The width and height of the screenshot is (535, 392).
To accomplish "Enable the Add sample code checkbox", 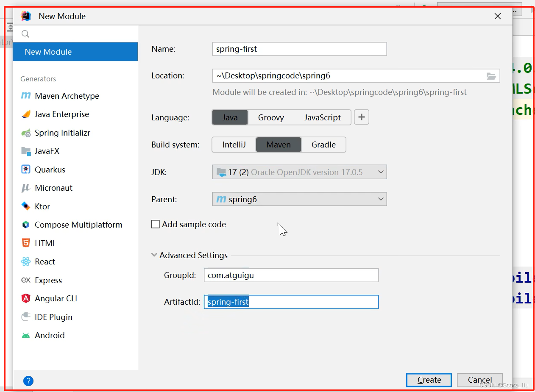I will point(156,224).
